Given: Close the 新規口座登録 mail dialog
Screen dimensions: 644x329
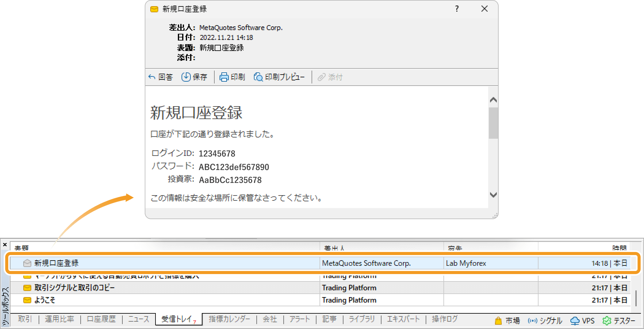Looking at the screenshot, I should click(x=485, y=9).
